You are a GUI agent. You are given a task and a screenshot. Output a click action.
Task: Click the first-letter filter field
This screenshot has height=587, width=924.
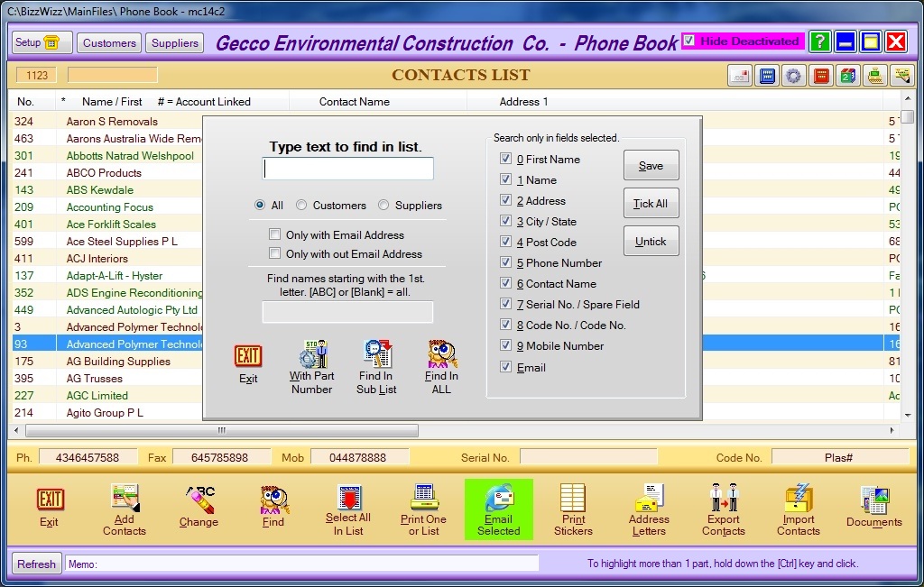(x=347, y=312)
